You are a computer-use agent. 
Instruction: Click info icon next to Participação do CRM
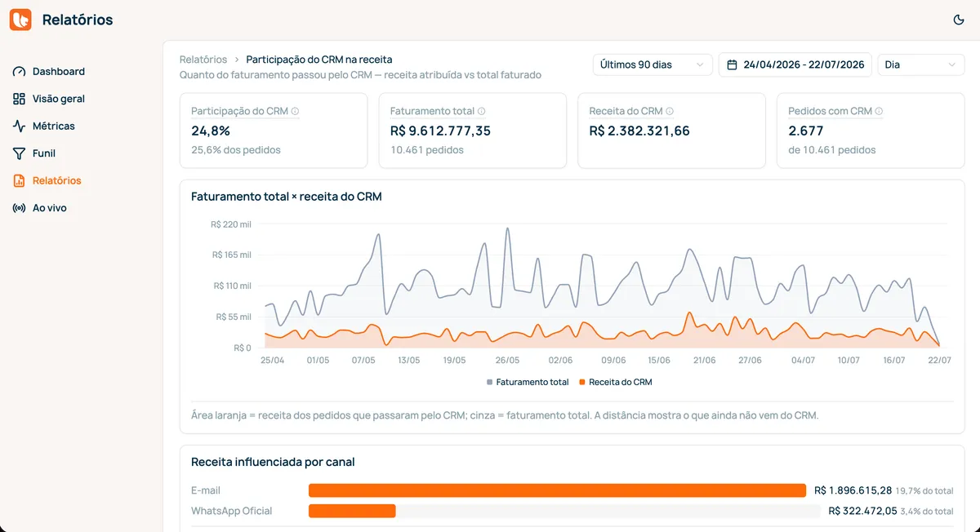tap(296, 111)
